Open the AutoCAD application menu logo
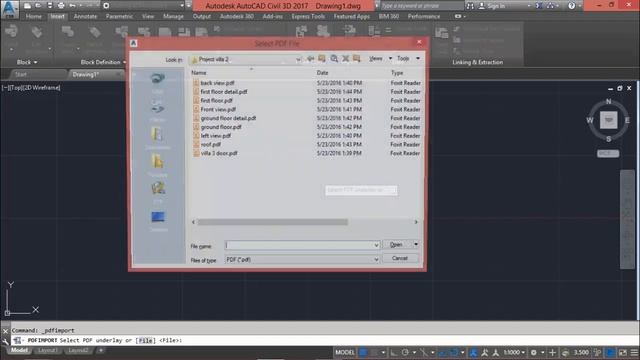The width and height of the screenshot is (640, 360). coord(9,9)
